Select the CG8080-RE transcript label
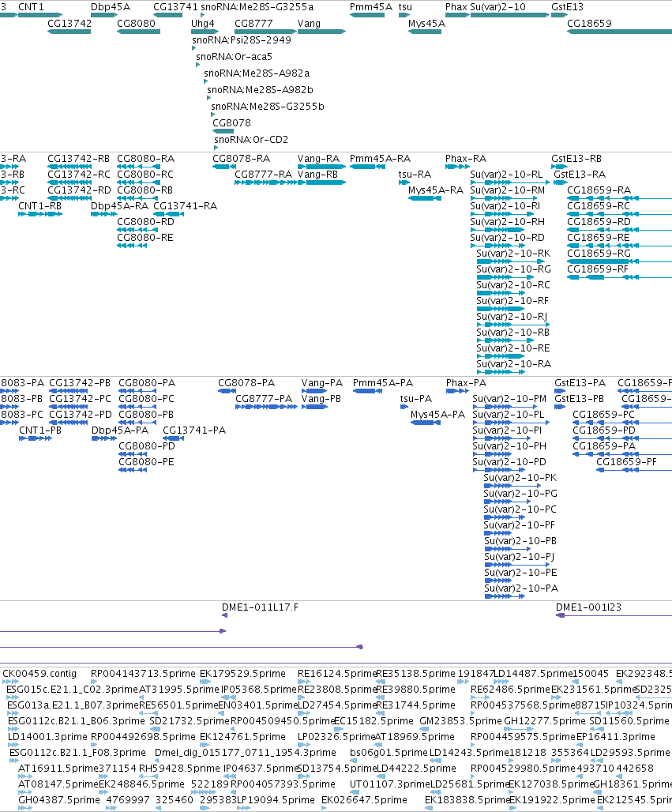This screenshot has width=672, height=812. [145, 237]
